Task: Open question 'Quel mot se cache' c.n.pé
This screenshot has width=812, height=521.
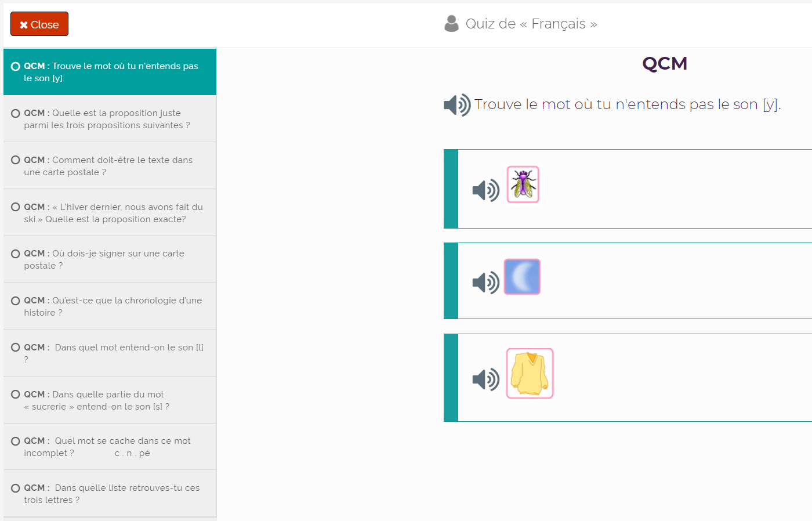Action: pyautogui.click(x=110, y=447)
